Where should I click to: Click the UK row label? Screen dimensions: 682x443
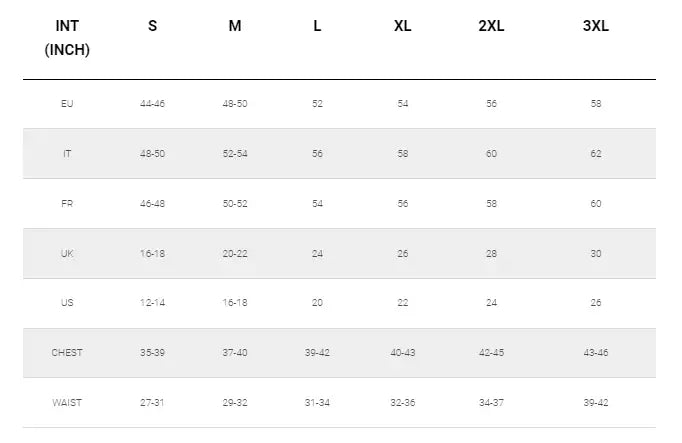tap(67, 254)
